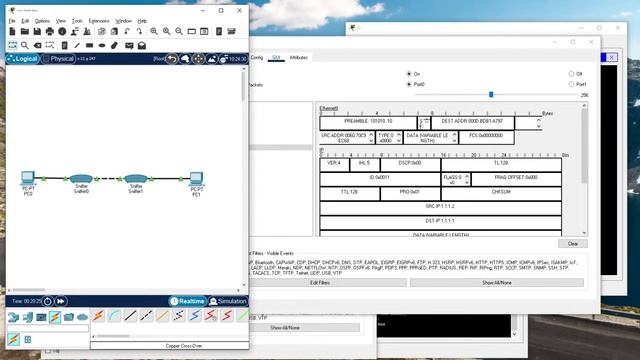Open the network information icon
Viewport: 640px width, 360px height.
coord(62,31)
